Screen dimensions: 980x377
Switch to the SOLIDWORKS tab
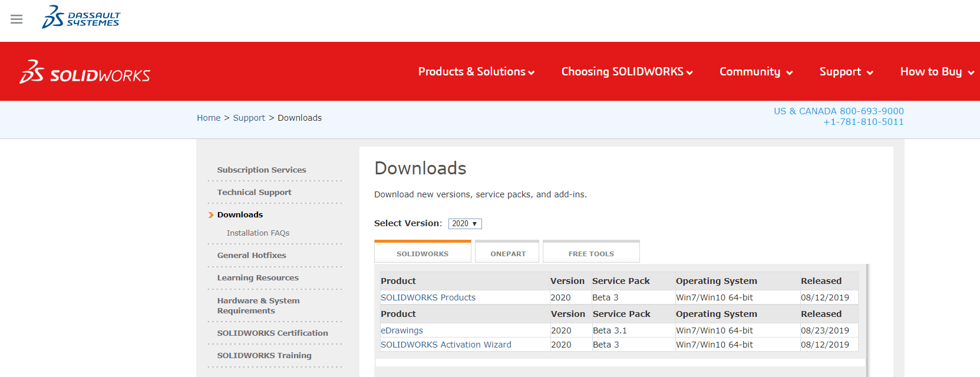tap(423, 252)
